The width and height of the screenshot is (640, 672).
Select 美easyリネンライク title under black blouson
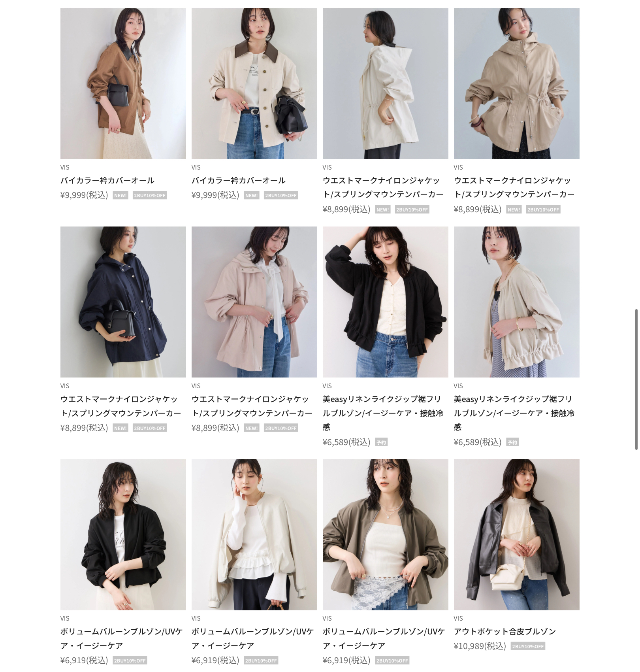(x=383, y=413)
